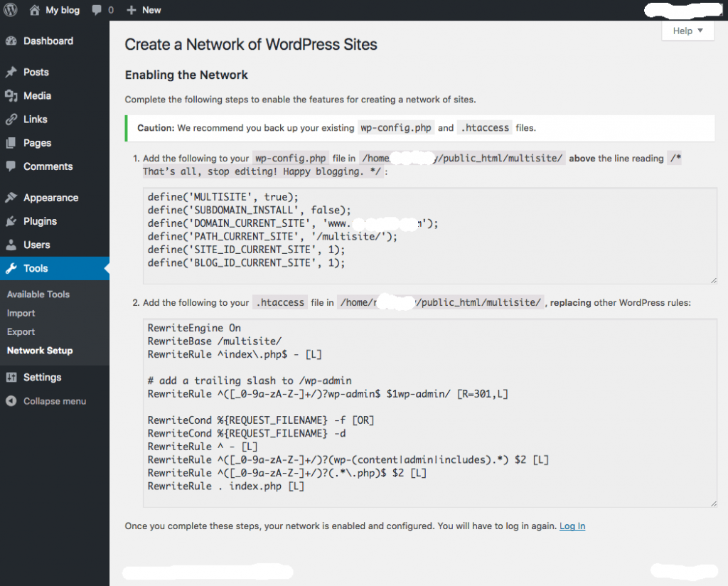
Task: Click the Log In link
Action: click(572, 526)
